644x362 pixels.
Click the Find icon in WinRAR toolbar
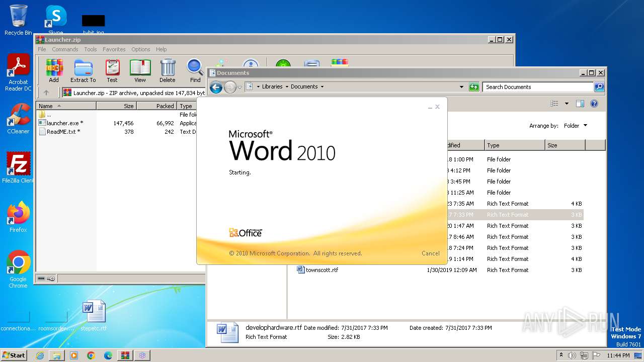coord(195,70)
